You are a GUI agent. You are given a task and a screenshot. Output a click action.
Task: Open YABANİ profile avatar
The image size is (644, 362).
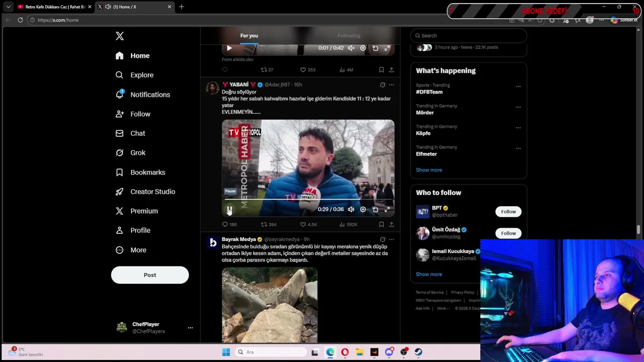point(213,88)
